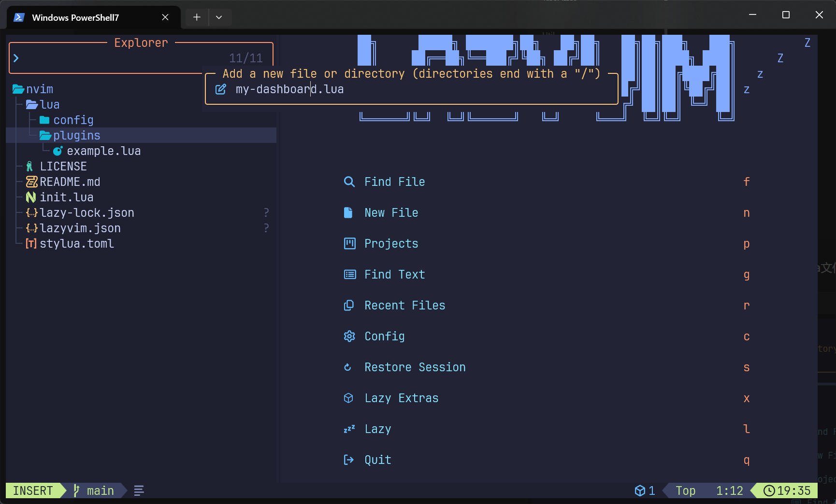Open a new terminal tab with plus
The image size is (836, 504).
click(197, 17)
